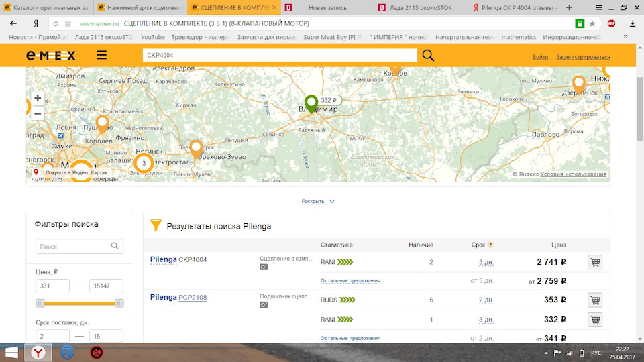Click the emex logo

click(51, 55)
